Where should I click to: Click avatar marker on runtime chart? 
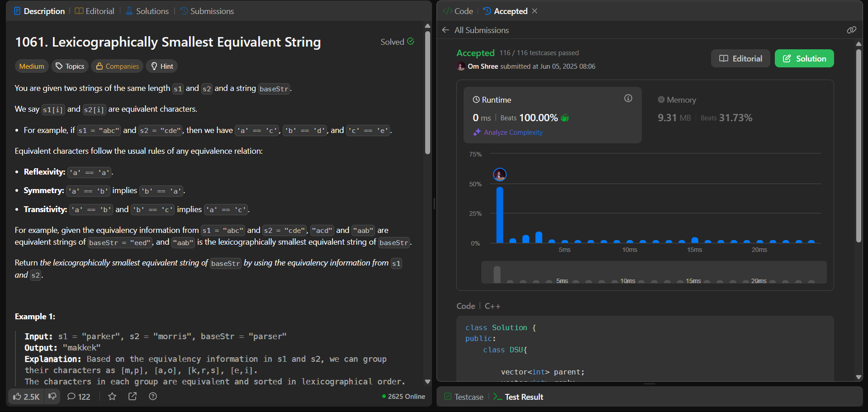pos(500,175)
